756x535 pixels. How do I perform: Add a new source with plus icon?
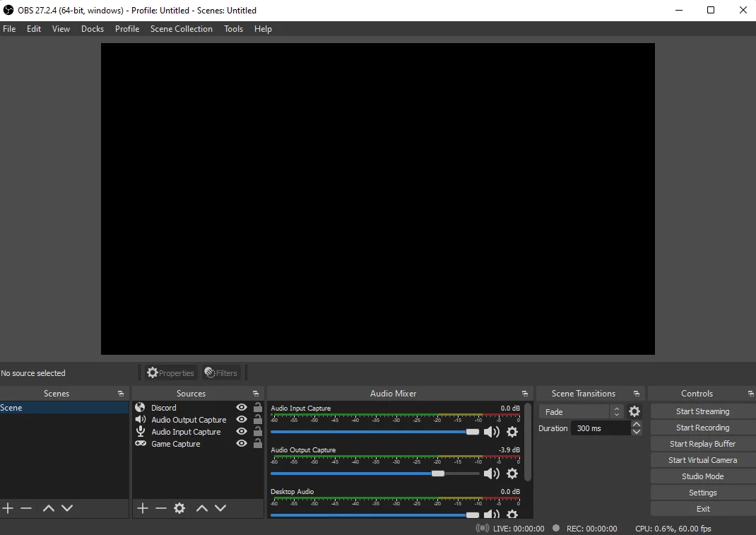[x=142, y=508]
